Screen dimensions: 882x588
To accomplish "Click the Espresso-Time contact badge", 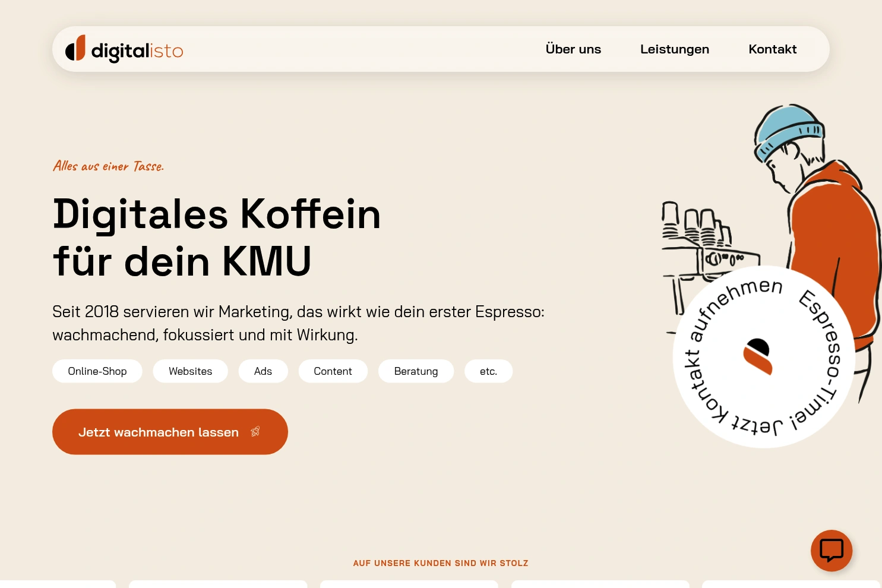I will [x=764, y=356].
